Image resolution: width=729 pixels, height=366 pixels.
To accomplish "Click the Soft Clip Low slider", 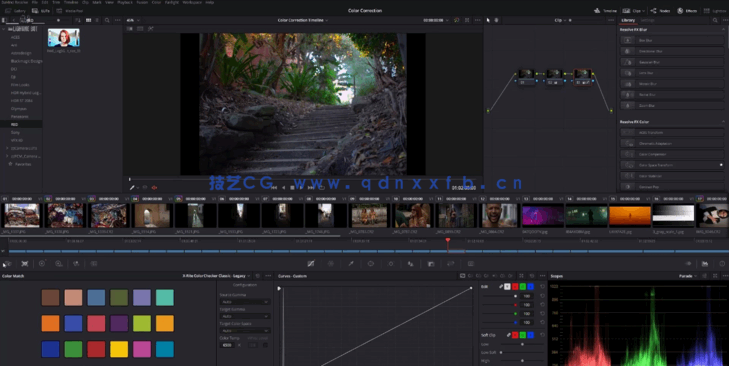I will (522, 344).
